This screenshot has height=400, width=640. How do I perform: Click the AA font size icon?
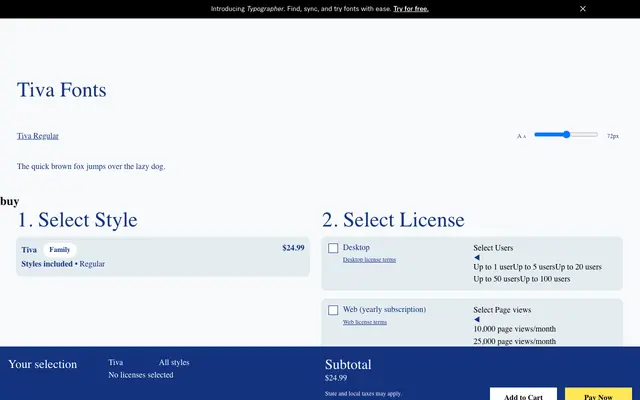click(521, 136)
